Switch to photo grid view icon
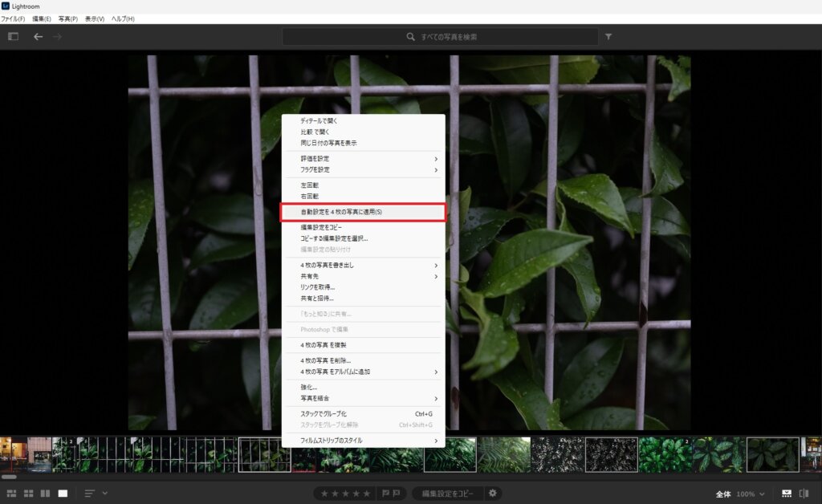Screen dimensions: 822x504 tap(11, 494)
